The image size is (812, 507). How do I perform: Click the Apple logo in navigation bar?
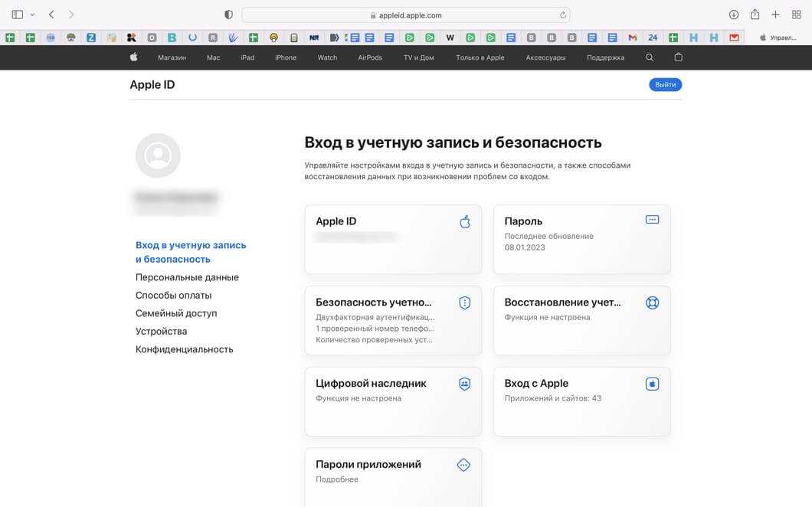[133, 57]
